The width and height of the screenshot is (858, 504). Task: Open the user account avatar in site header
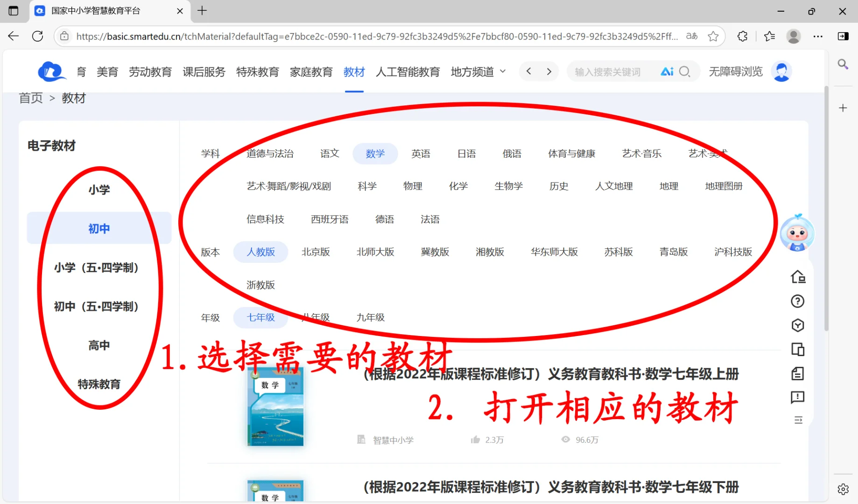coord(781,71)
